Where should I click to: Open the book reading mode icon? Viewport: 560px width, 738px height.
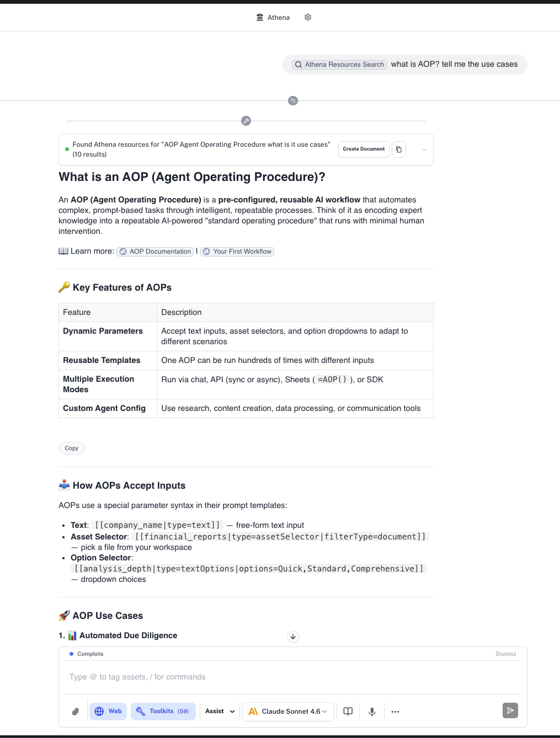(x=348, y=712)
